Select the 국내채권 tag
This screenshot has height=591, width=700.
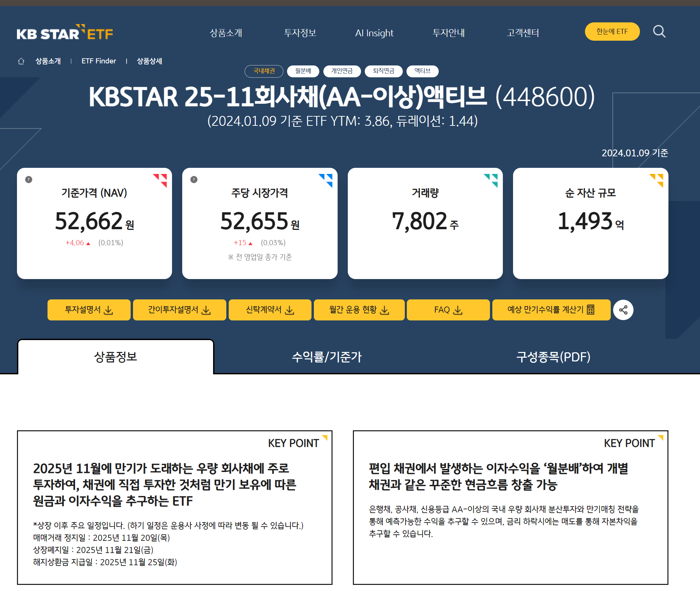[264, 71]
